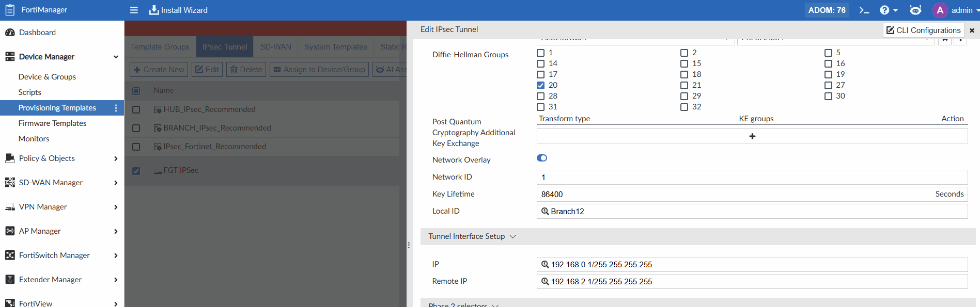Click Assign to Device/Group
The width and height of the screenshot is (980, 307).
click(x=319, y=70)
